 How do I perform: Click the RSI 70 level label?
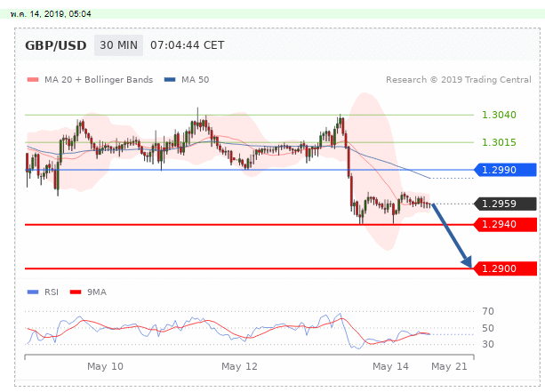[488, 311]
